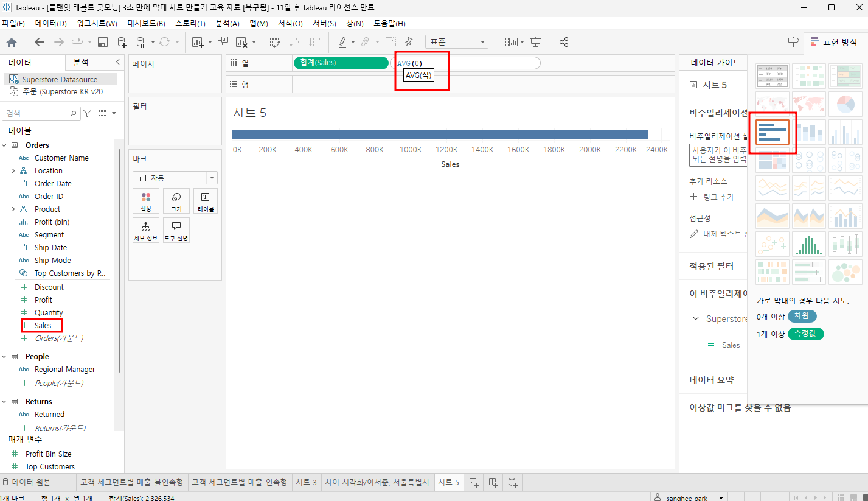Switch to the Analytics pane tab
This screenshot has height=501, width=868.
pyautogui.click(x=81, y=63)
